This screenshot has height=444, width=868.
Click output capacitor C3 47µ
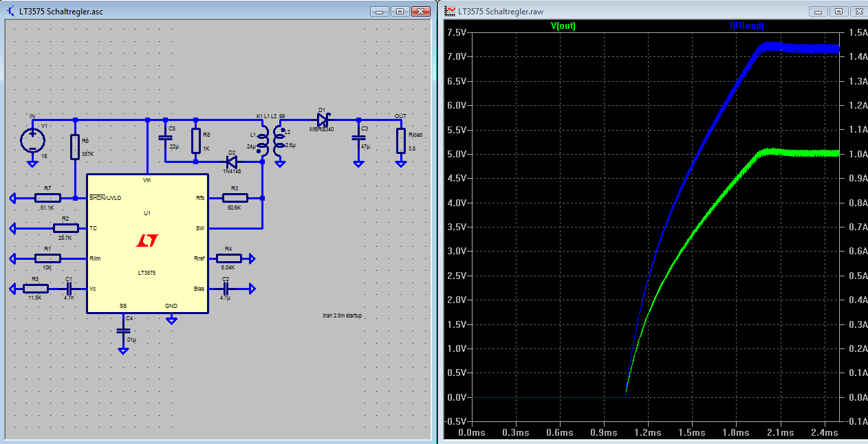[x=358, y=137]
